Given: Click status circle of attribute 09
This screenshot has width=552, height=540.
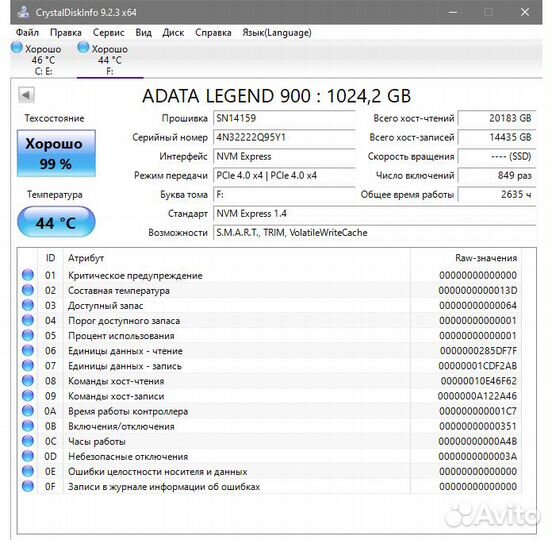Looking at the screenshot, I should click(x=28, y=396).
